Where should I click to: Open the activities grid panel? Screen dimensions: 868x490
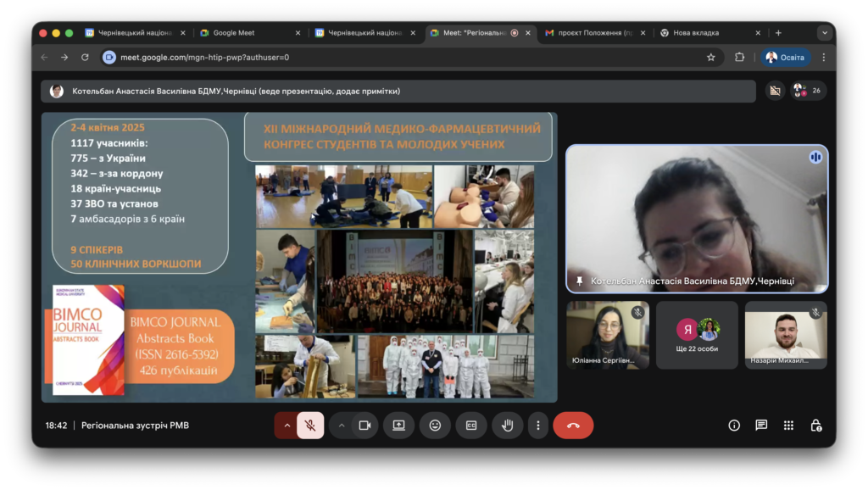click(x=788, y=426)
